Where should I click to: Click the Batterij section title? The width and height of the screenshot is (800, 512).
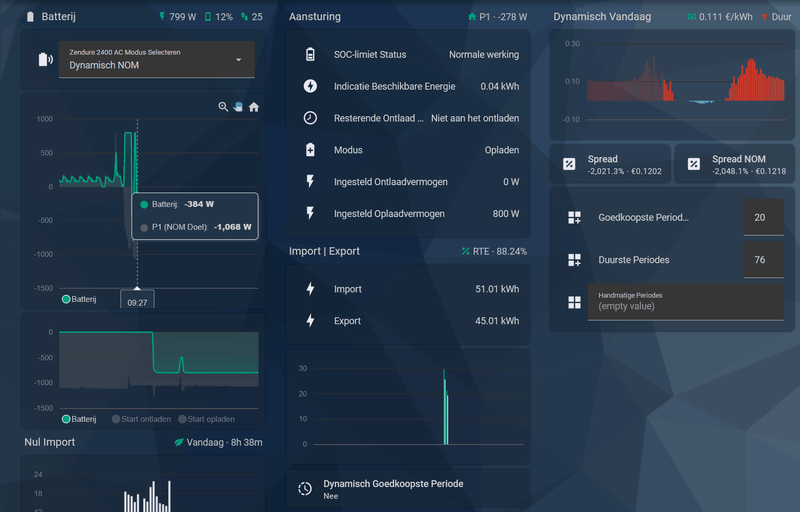coord(58,17)
